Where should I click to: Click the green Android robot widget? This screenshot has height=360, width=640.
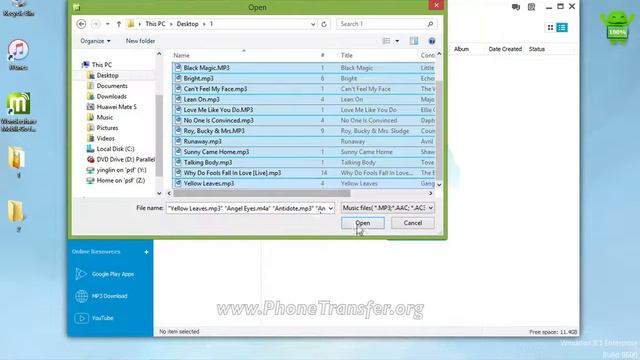617,27
